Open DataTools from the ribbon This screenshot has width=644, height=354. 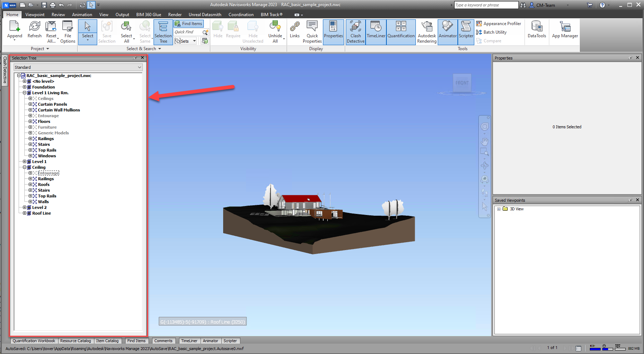pyautogui.click(x=537, y=29)
